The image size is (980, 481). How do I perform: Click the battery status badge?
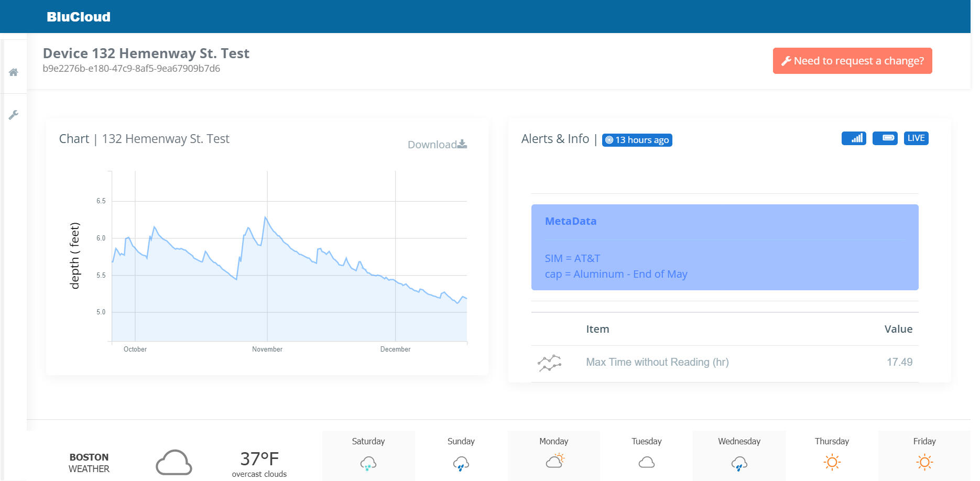(x=885, y=138)
